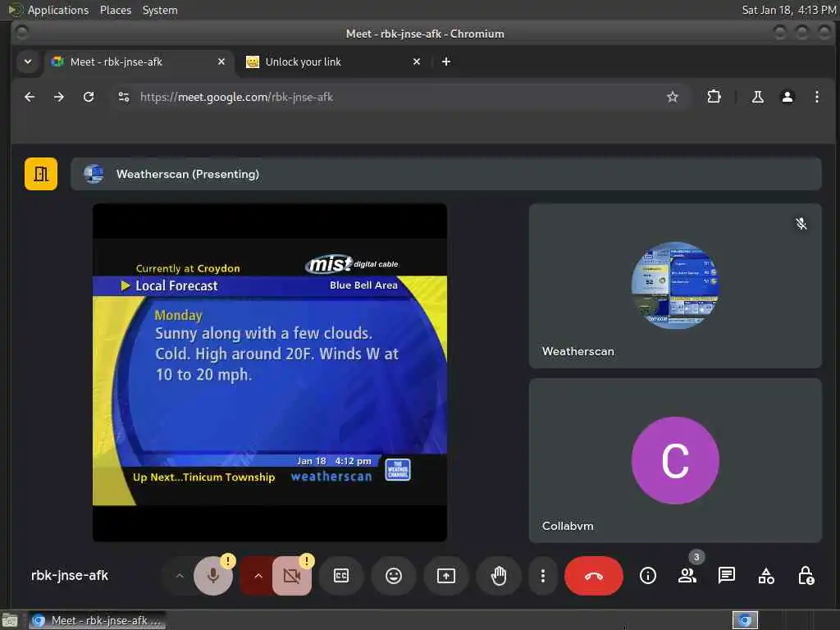Select the Weatherscan participant tile
Screen dimensions: 840x630
(x=675, y=285)
